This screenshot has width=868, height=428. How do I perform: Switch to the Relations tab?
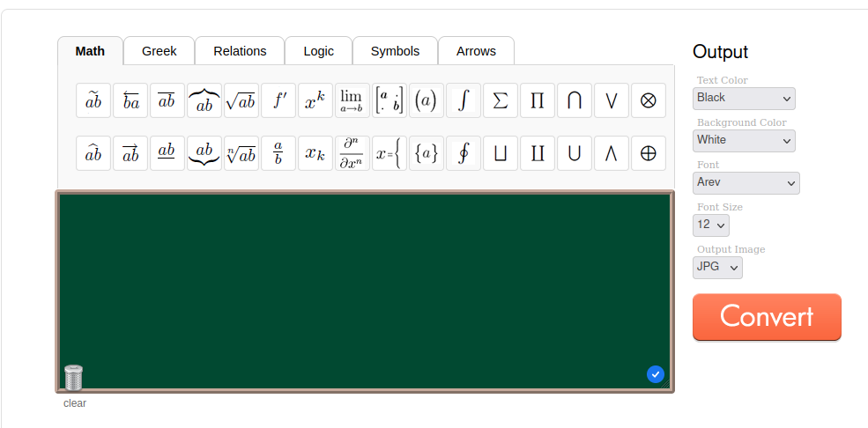click(240, 51)
